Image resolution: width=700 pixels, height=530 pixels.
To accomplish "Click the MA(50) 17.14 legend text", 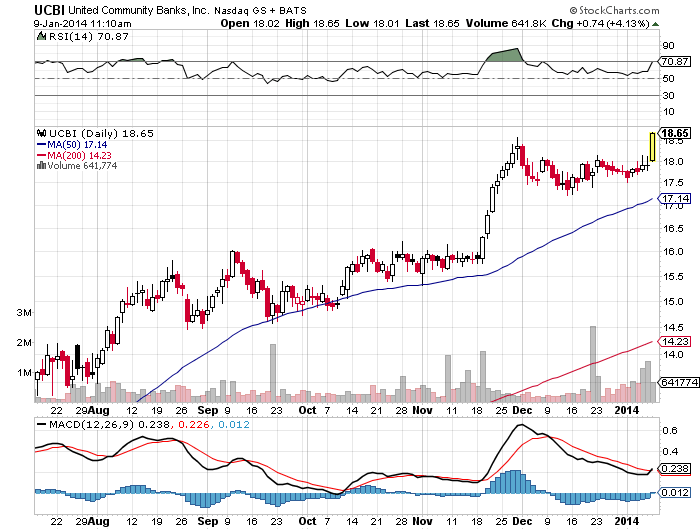I will click(77, 145).
